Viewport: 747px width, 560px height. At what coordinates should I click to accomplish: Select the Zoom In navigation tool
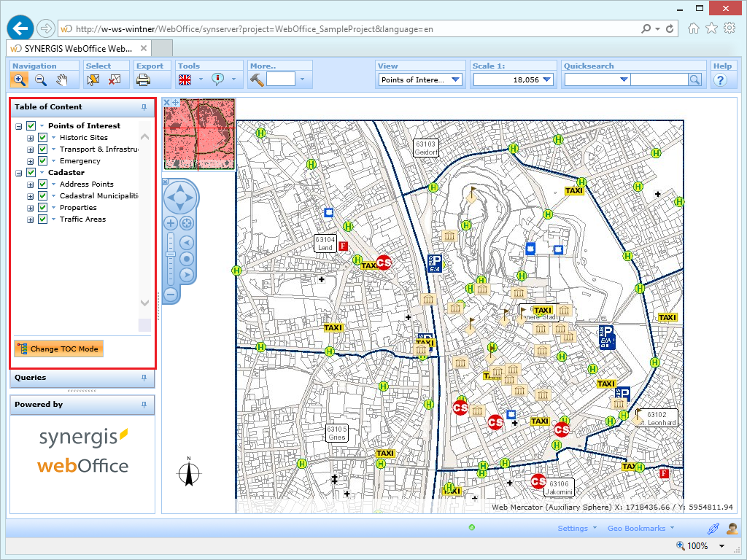20,79
